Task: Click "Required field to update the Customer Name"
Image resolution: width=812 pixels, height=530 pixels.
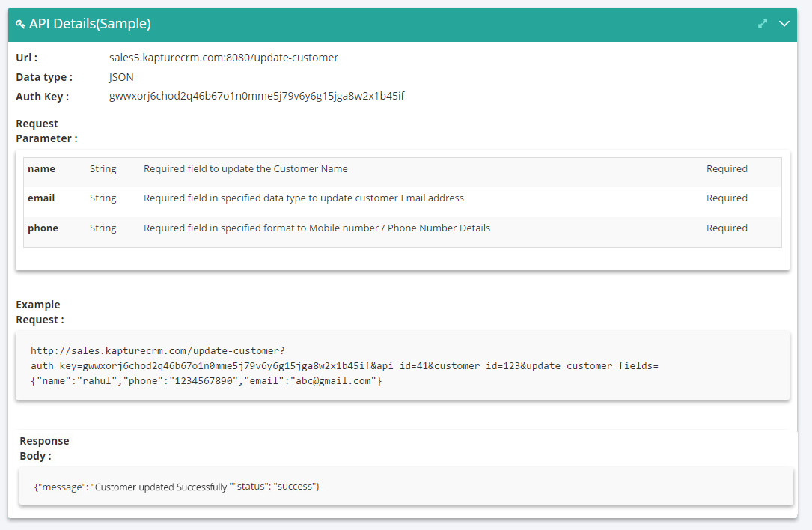Action: tap(245, 169)
